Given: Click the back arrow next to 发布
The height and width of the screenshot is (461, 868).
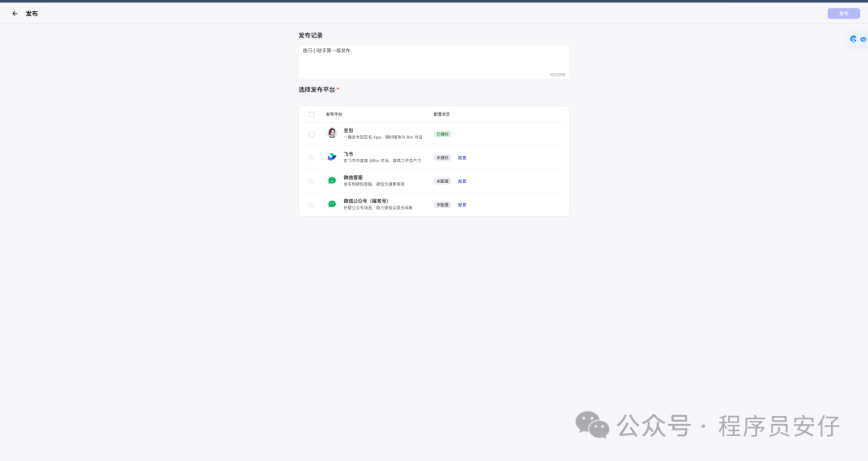Looking at the screenshot, I should pyautogui.click(x=14, y=14).
